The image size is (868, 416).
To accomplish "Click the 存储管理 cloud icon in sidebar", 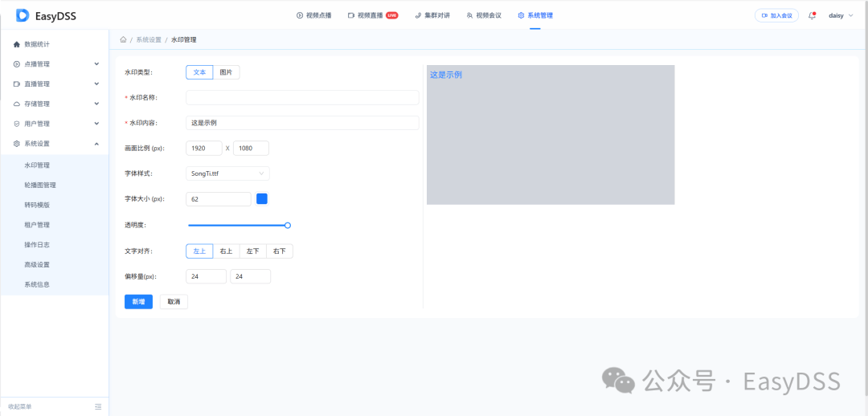I will coord(17,104).
